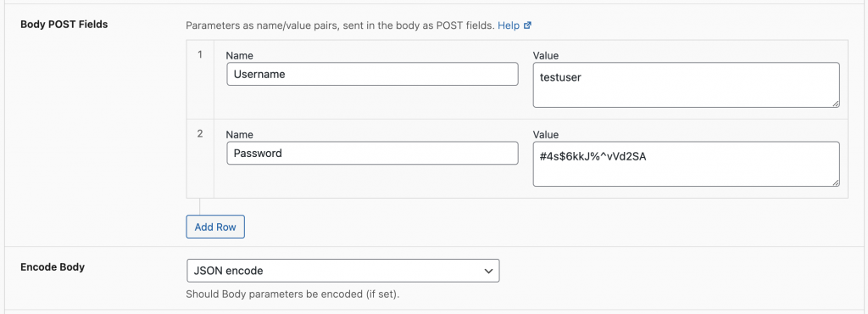This screenshot has height=314, width=868.
Task: Click the Add Row button
Action: coord(215,227)
